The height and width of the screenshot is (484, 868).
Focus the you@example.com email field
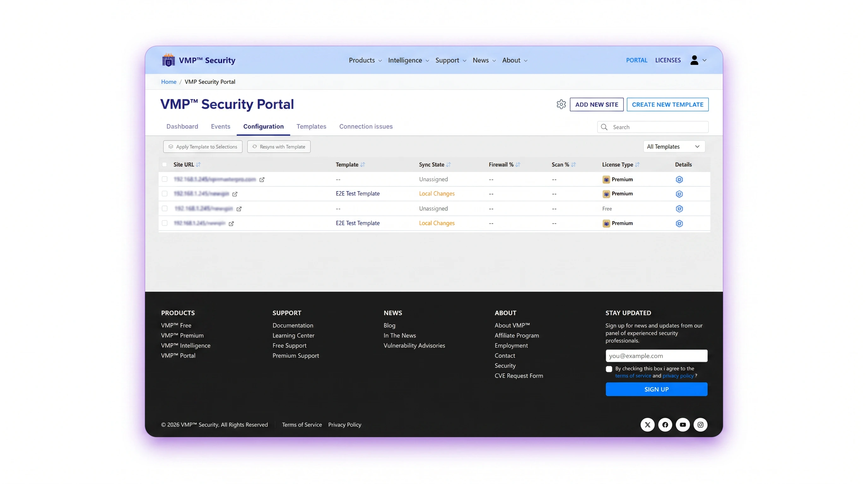(x=656, y=356)
